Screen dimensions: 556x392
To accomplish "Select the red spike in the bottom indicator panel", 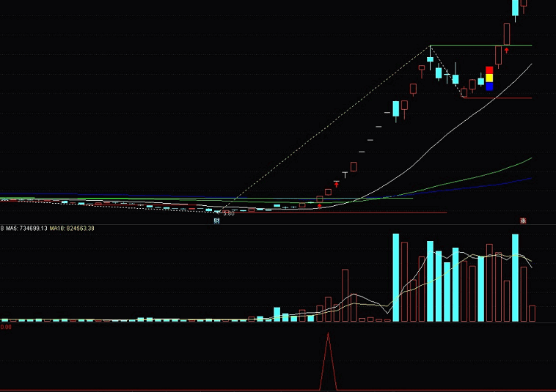I will pos(328,361).
